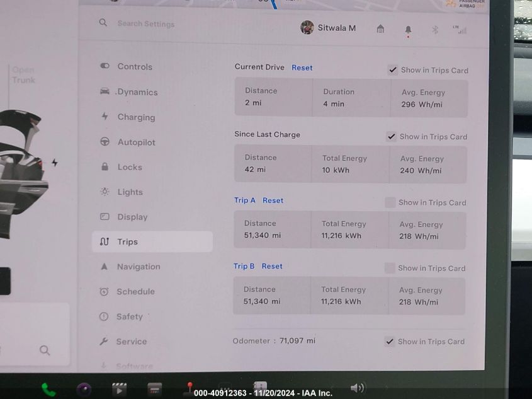Open the media clapperboard app icon

pyautogui.click(x=119, y=389)
